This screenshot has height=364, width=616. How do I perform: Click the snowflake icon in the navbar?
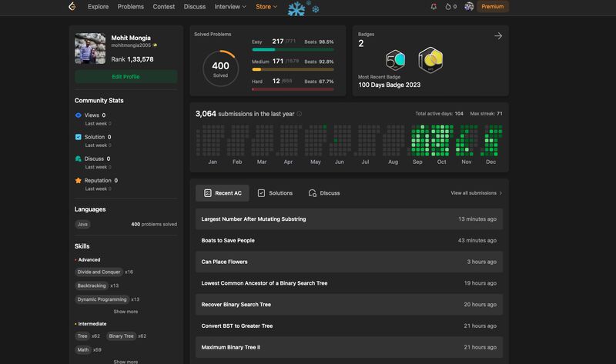pyautogui.click(x=296, y=8)
